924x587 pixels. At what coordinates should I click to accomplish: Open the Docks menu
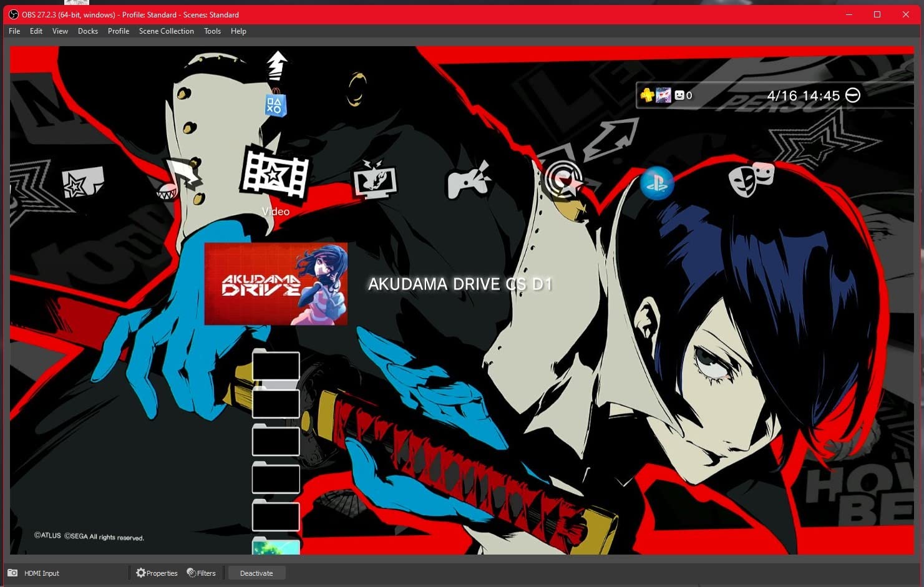88,31
